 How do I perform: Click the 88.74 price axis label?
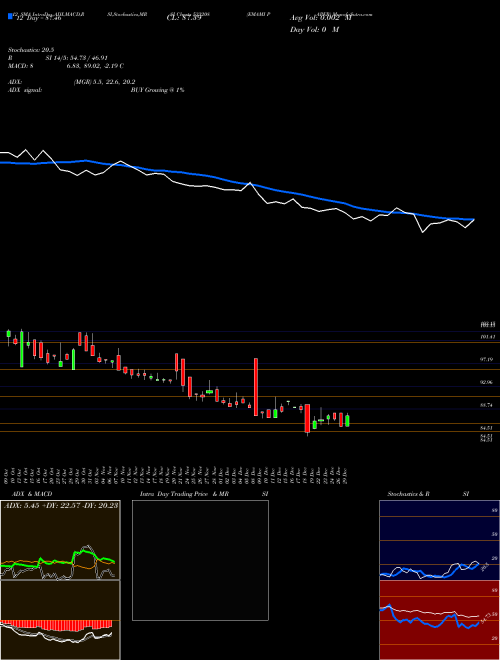click(x=487, y=405)
